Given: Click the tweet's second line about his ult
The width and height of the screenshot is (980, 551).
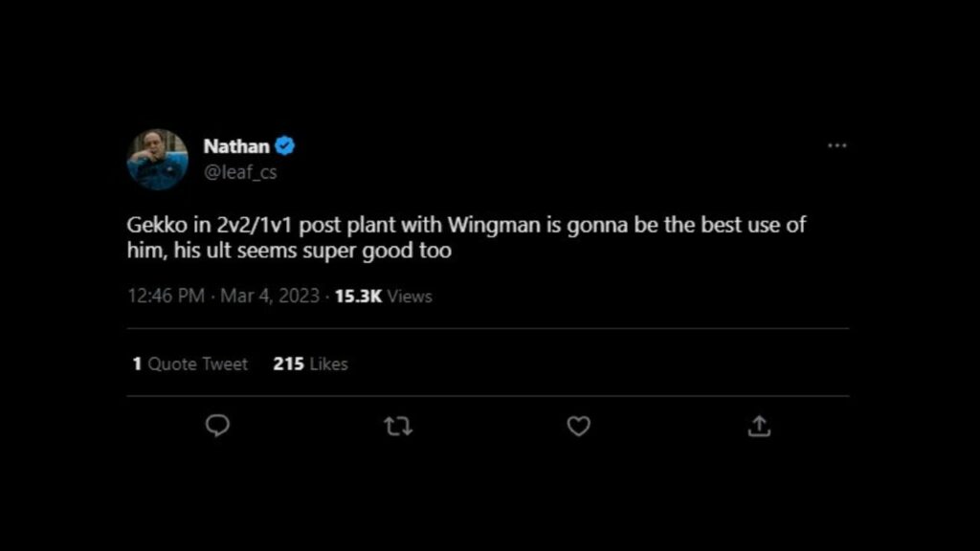Looking at the screenshot, I should click(288, 253).
